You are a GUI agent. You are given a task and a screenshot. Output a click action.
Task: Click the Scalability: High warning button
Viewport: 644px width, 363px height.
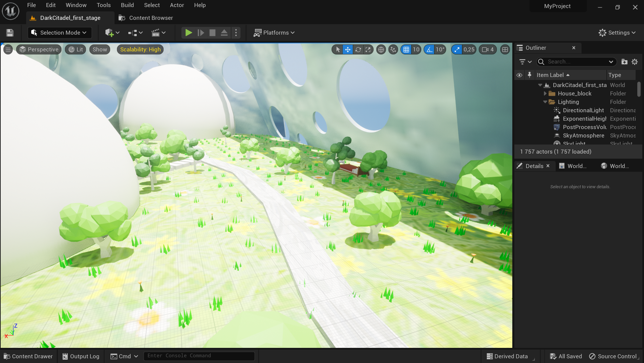tap(140, 49)
